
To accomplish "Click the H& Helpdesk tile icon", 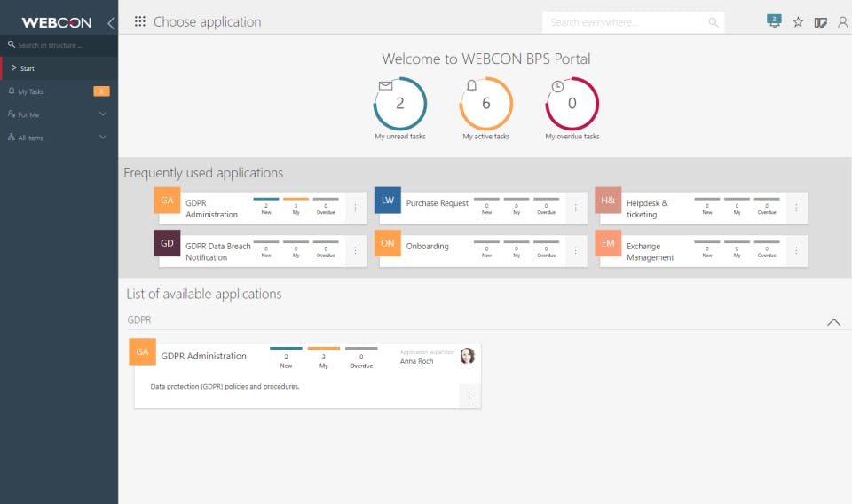I will click(x=608, y=200).
